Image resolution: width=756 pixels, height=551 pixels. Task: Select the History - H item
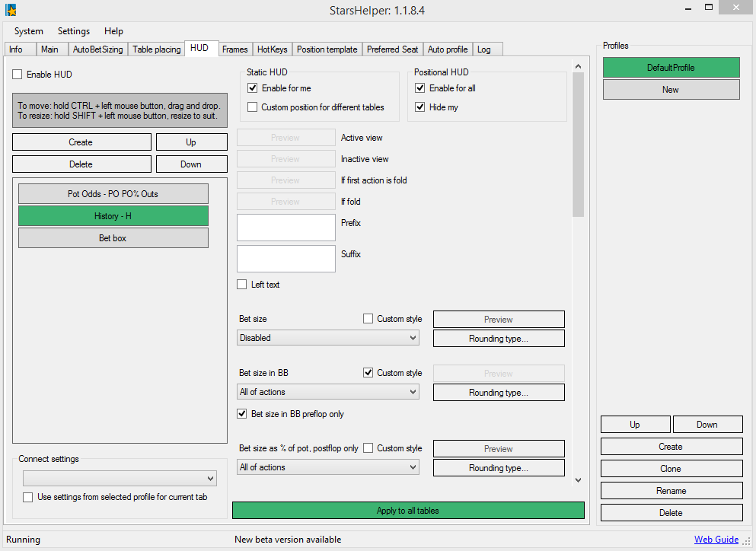pos(113,216)
